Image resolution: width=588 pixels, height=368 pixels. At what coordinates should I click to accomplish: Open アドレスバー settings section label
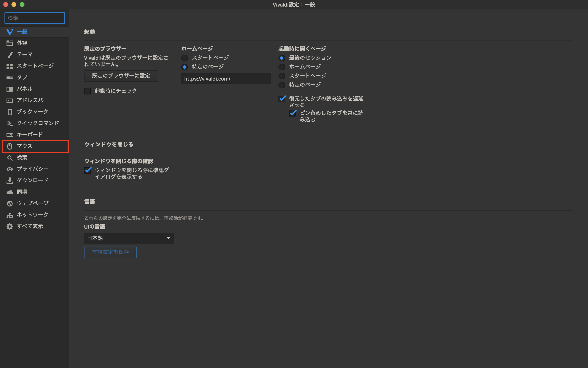(x=32, y=100)
